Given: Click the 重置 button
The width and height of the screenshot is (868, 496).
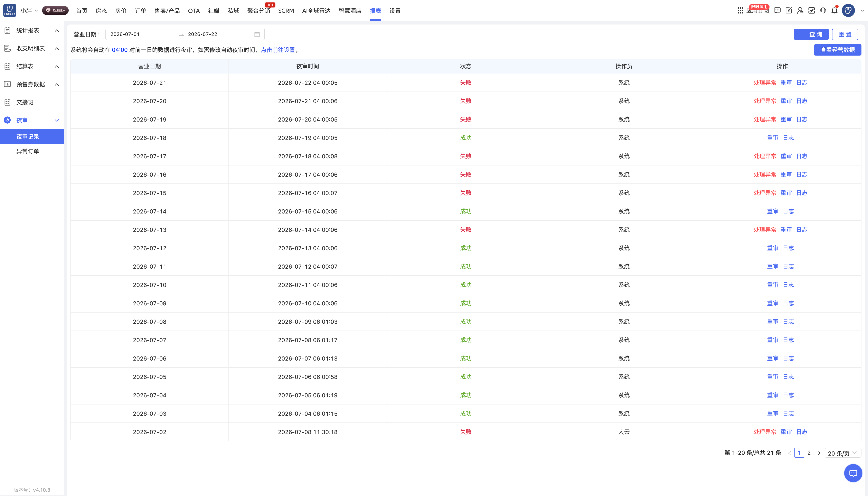Looking at the screenshot, I should pos(845,34).
